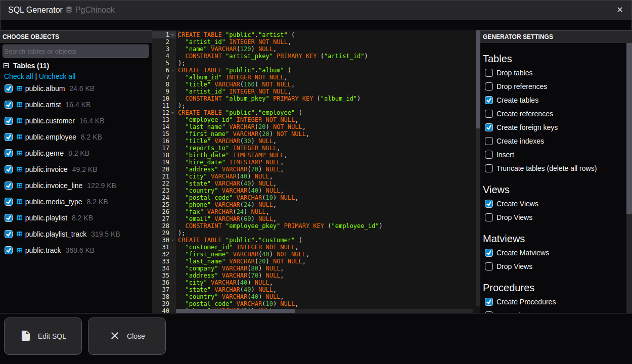Click the table icon beside public.media_type
This screenshot has height=364, width=632.
point(20,202)
